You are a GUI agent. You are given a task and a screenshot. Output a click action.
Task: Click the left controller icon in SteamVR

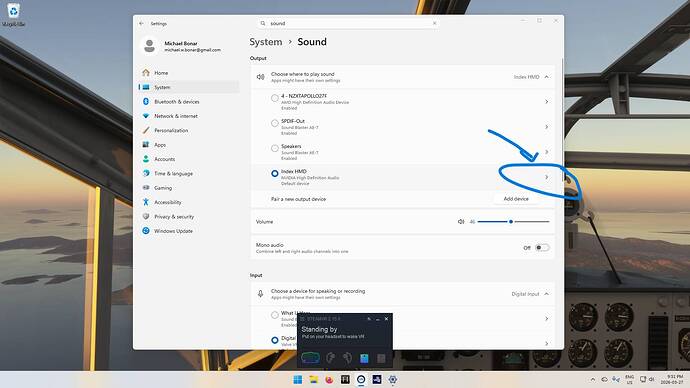[330, 358]
